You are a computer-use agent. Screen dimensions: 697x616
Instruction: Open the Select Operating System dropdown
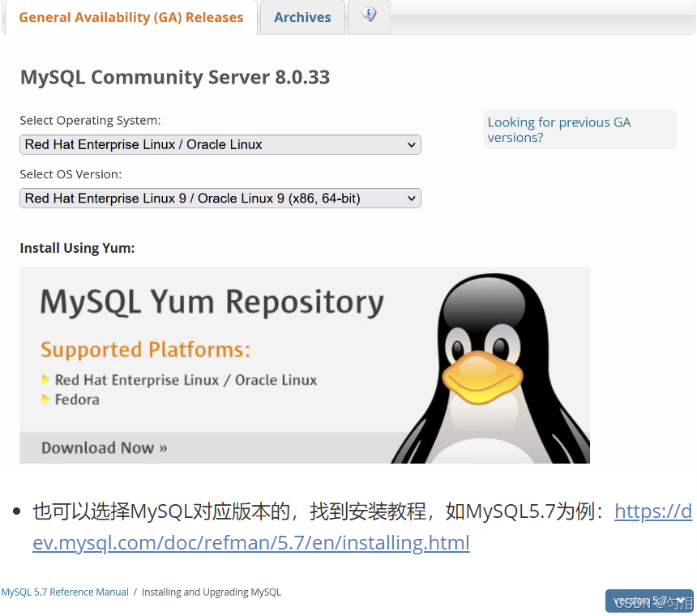click(220, 144)
